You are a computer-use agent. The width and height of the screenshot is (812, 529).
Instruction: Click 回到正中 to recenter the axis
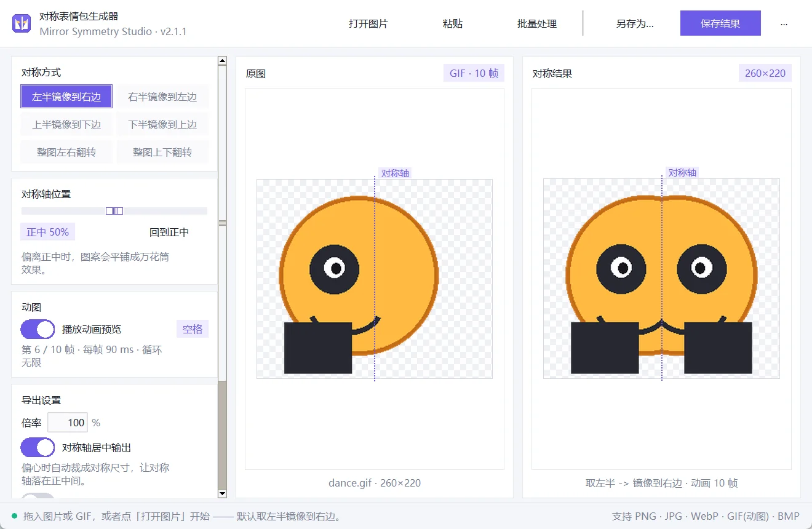[169, 232]
